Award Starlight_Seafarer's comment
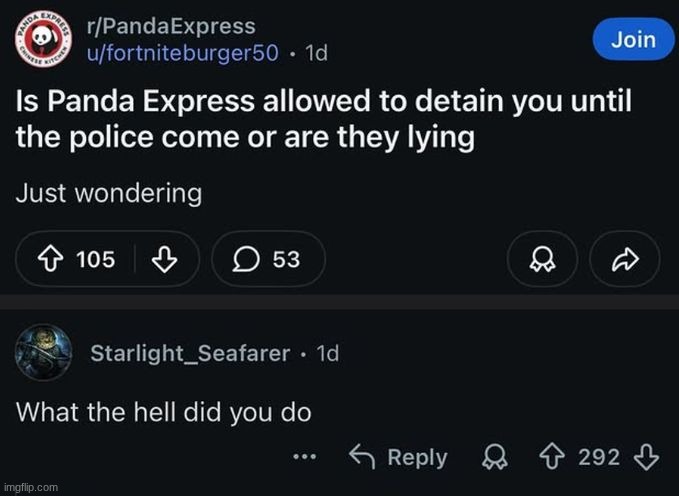The height and width of the screenshot is (496, 679). pyautogui.click(x=492, y=457)
